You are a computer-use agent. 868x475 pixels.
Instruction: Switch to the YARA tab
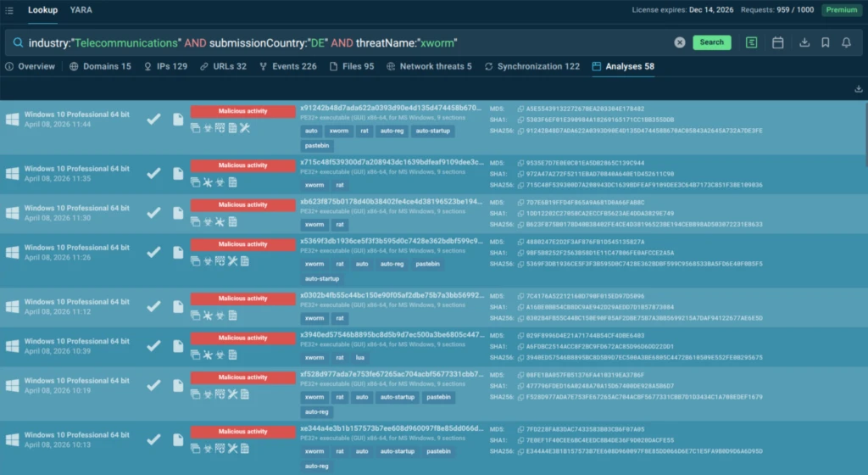coord(81,10)
